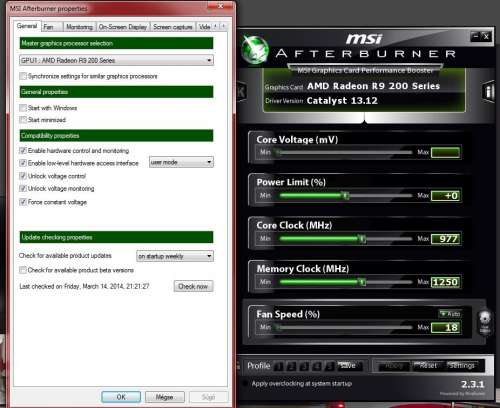Open the info side panel icon in Afterburner
Viewport: 500px width, 408px height.
tap(489, 91)
